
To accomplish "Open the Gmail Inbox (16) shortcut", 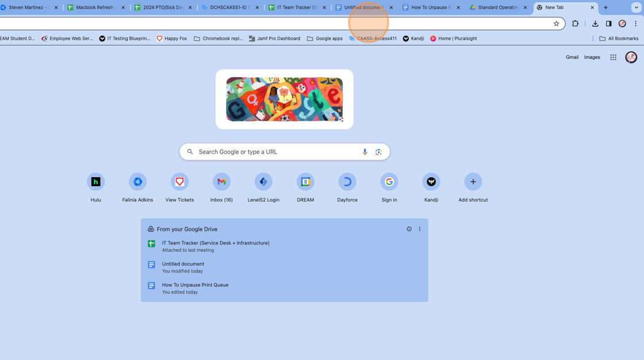I will click(x=221, y=182).
